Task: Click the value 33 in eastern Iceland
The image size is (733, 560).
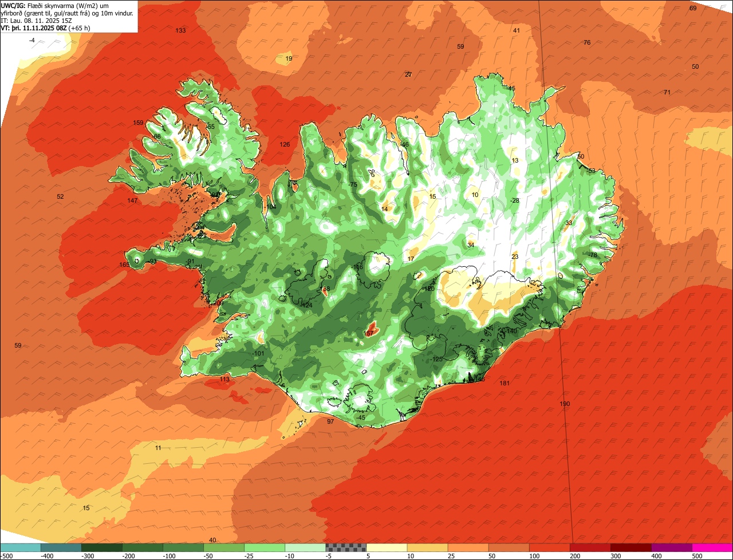Action: [569, 223]
